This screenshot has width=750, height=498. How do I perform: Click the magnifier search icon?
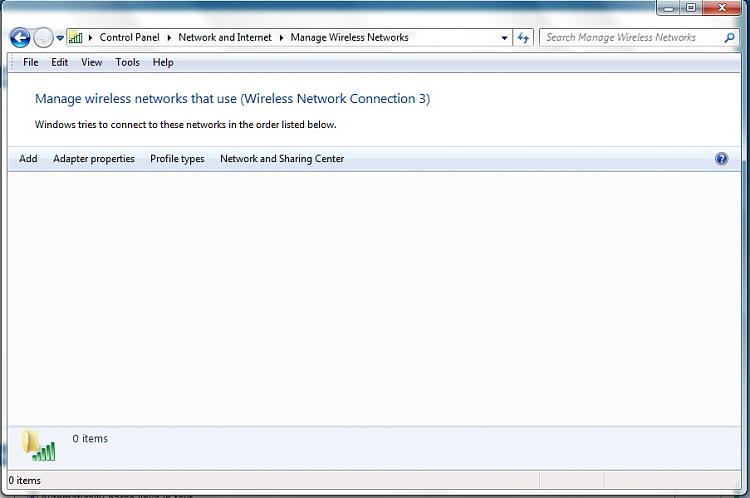pos(729,37)
